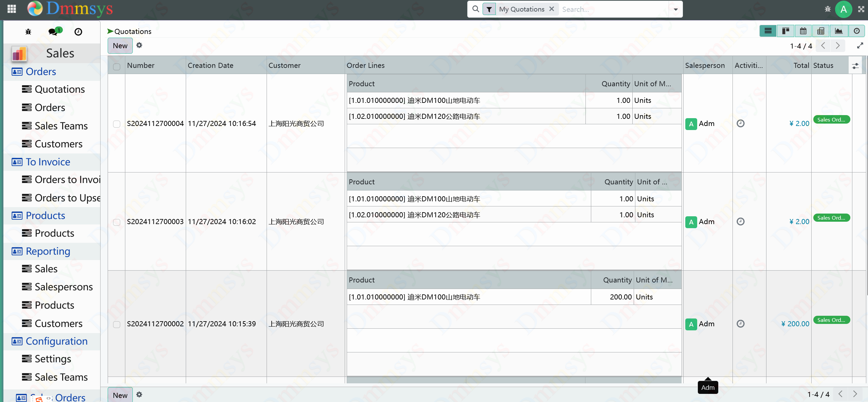This screenshot has height=402, width=868.
Task: Click the bottom New button
Action: click(120, 395)
